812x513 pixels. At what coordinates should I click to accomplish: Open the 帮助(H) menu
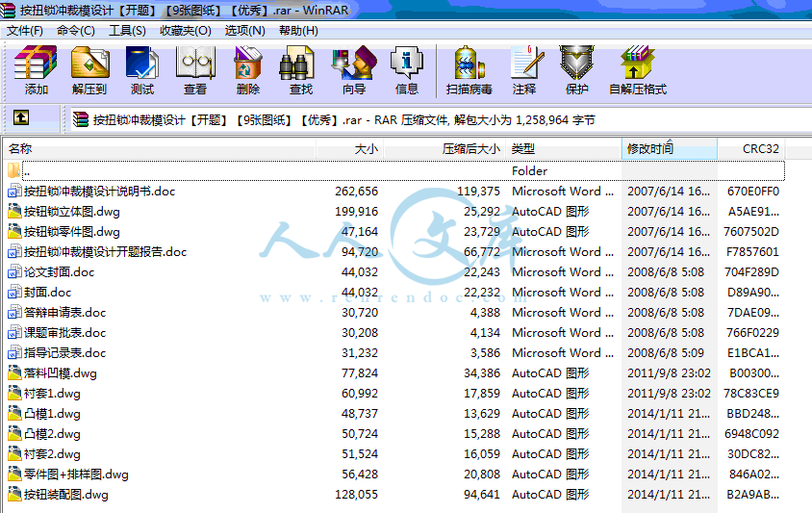click(x=298, y=31)
